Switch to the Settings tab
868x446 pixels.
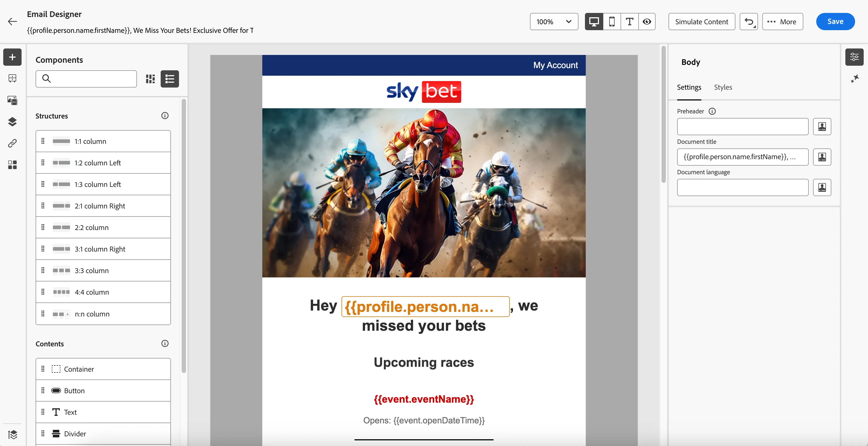(689, 87)
